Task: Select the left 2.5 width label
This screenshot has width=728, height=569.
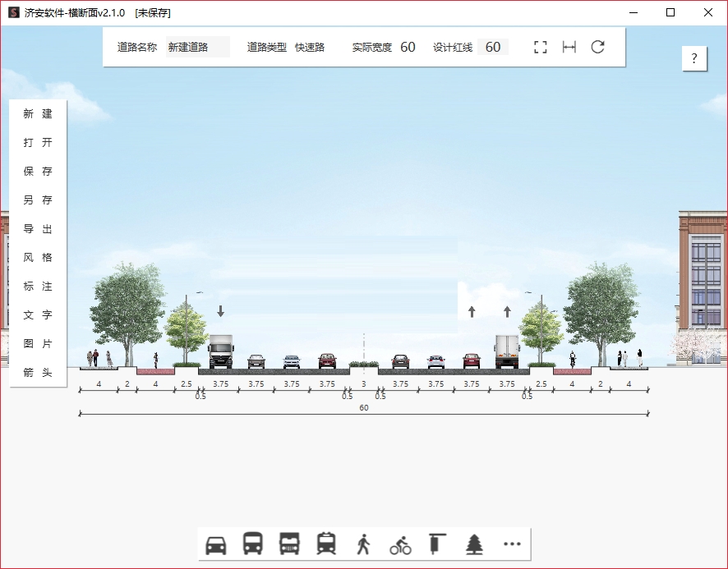Action: (x=187, y=383)
